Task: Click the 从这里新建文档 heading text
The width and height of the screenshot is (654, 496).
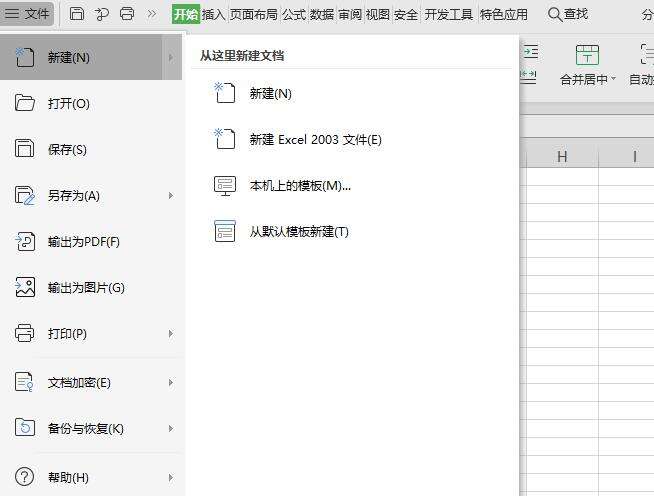Action: 242,55
